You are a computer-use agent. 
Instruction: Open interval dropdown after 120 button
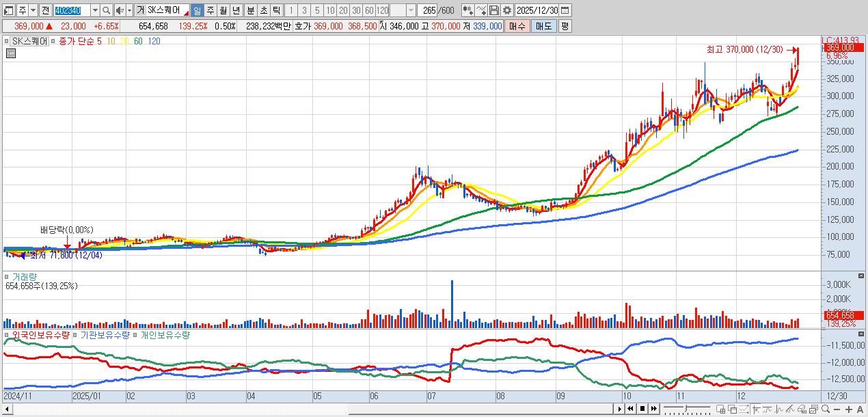coord(411,10)
